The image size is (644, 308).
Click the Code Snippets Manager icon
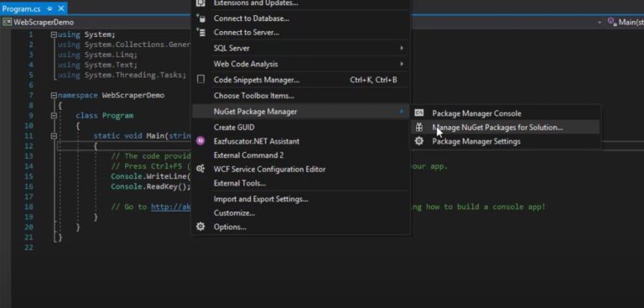point(201,80)
